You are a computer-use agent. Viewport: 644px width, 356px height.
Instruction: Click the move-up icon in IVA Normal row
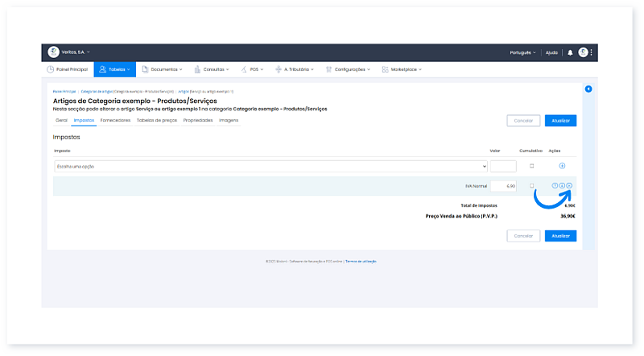point(555,186)
